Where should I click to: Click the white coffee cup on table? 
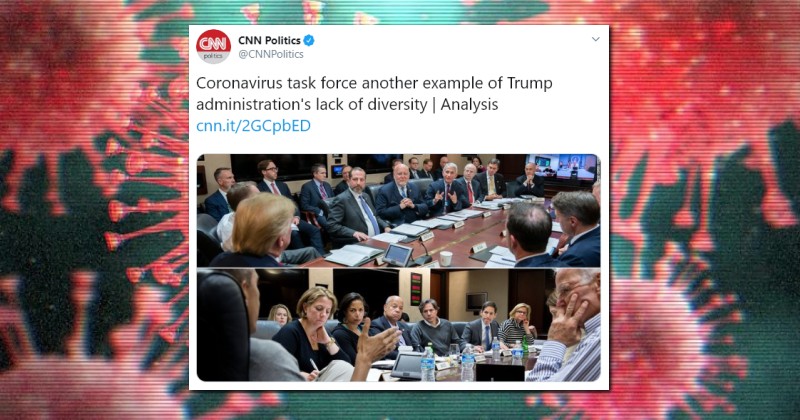point(445,259)
